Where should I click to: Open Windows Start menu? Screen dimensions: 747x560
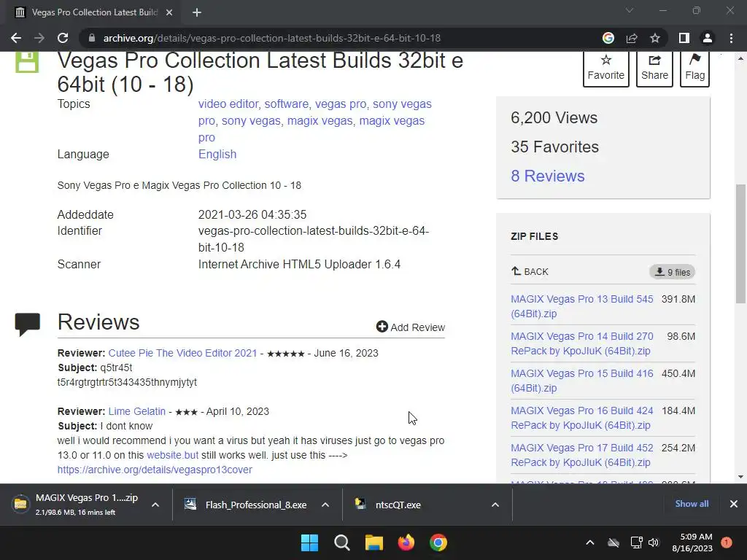point(309,542)
